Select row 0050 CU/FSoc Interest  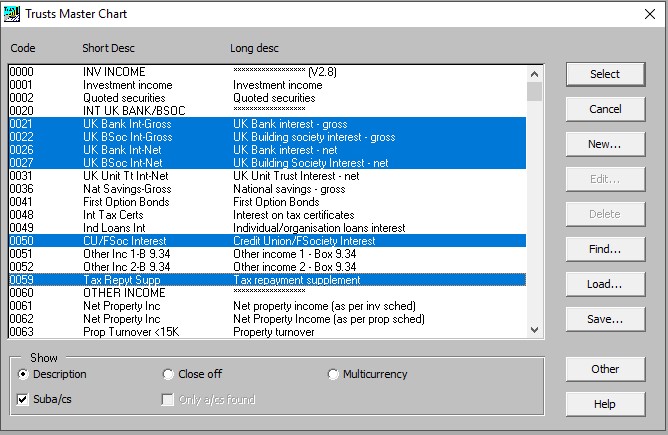coord(268,241)
